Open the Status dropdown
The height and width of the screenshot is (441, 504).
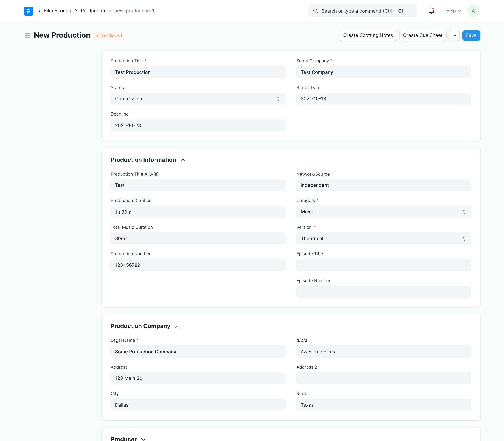click(198, 99)
